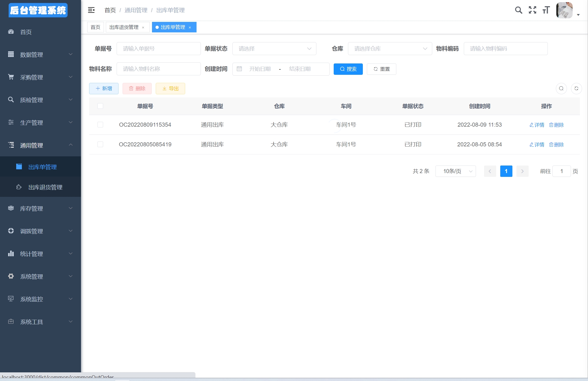Open the 单据状态 dropdown
The image size is (588, 381).
(274, 49)
